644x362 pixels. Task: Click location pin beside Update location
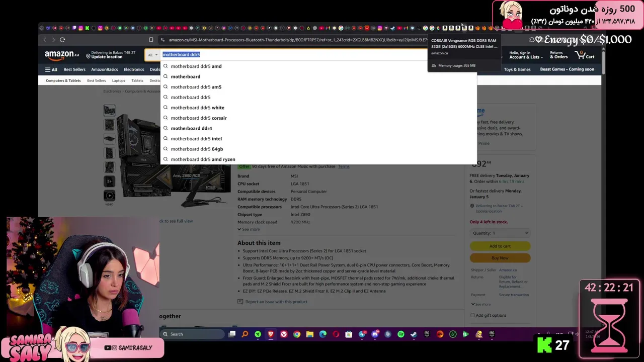point(88,56)
